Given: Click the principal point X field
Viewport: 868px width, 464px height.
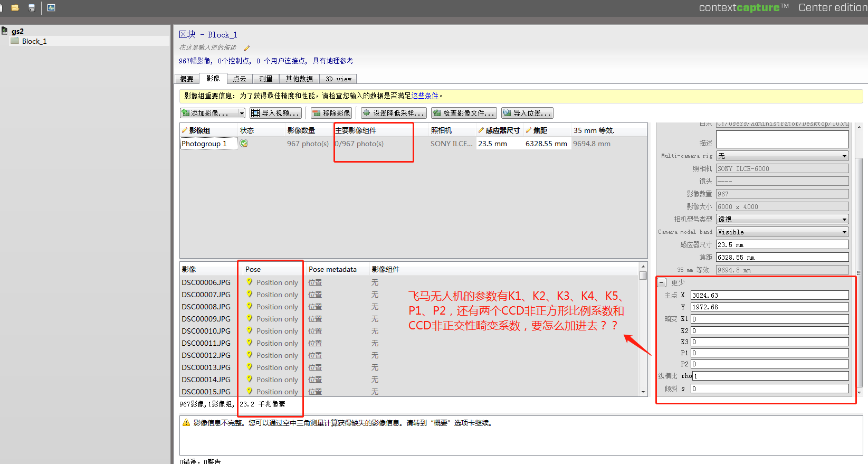Looking at the screenshot, I should [769, 295].
